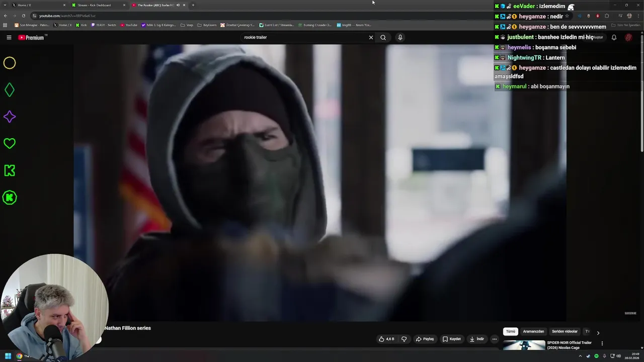This screenshot has height=362, width=644.
Task: Open the tab search dropdown arrow
Action: [5, 5]
